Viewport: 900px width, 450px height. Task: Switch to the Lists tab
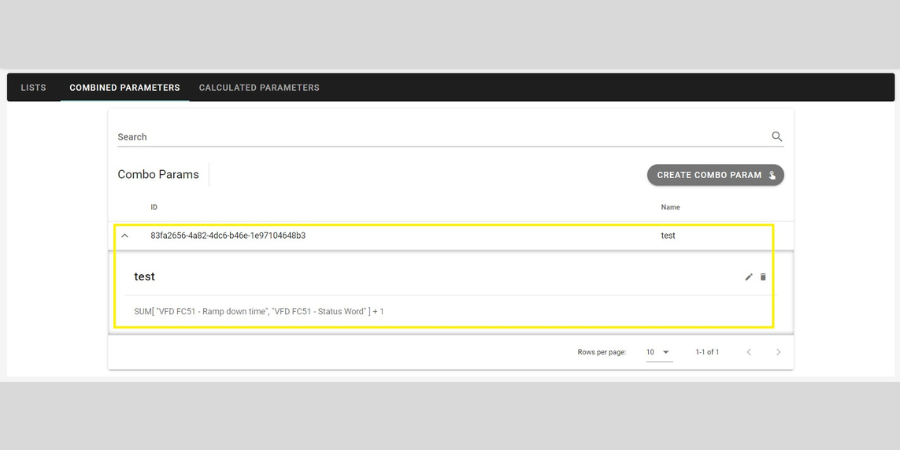pyautogui.click(x=33, y=88)
